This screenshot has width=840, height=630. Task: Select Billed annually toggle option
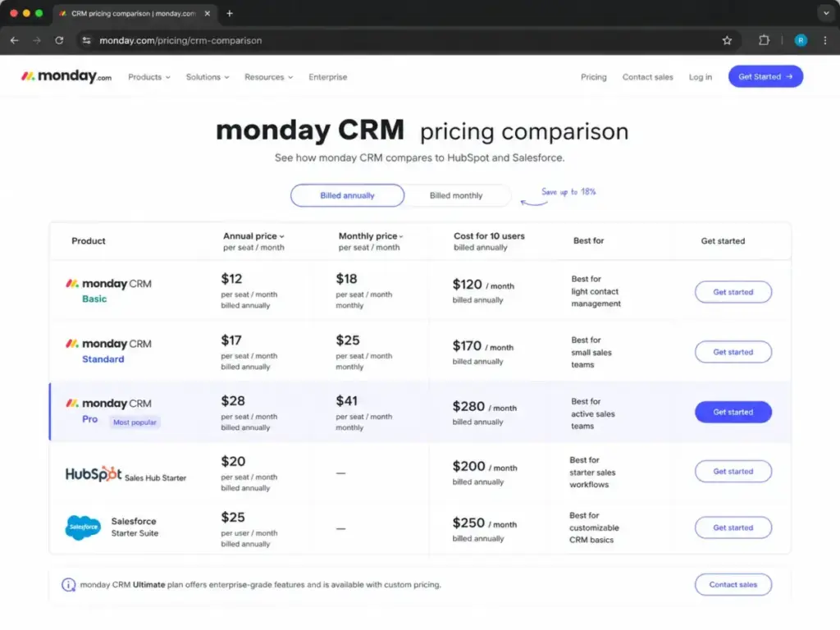[347, 195]
